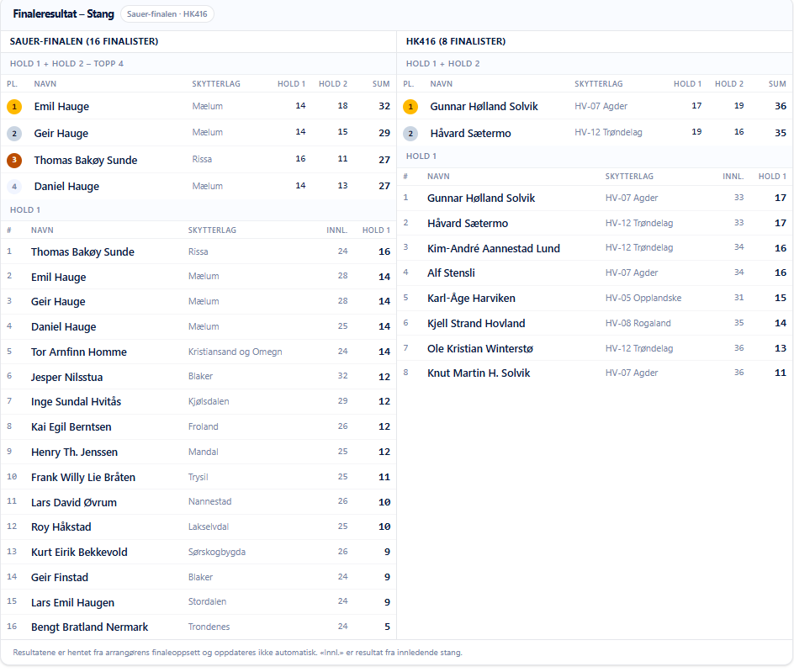Image resolution: width=794 pixels, height=672 pixels.
Task: Click 'Sørskogbygda' club name
Action: (217, 552)
